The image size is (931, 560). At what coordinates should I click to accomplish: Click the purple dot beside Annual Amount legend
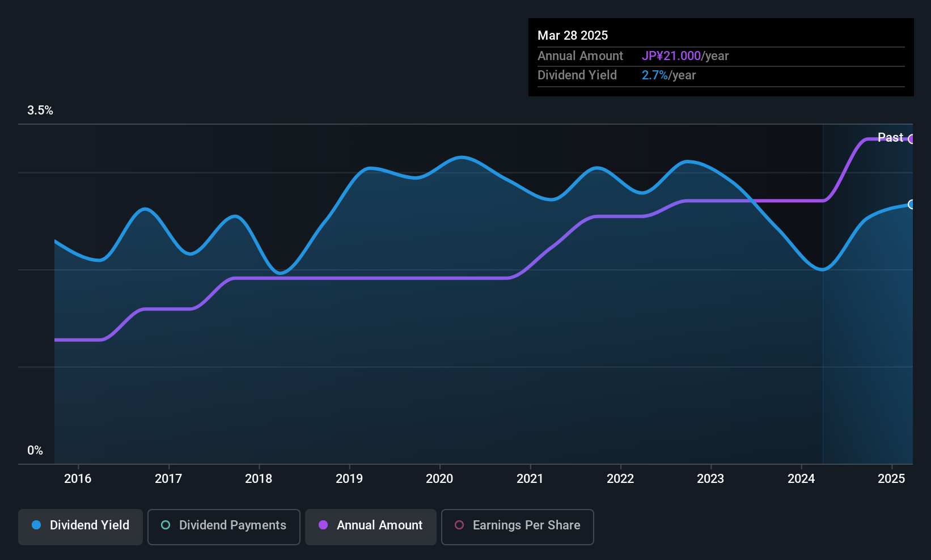[323, 525]
